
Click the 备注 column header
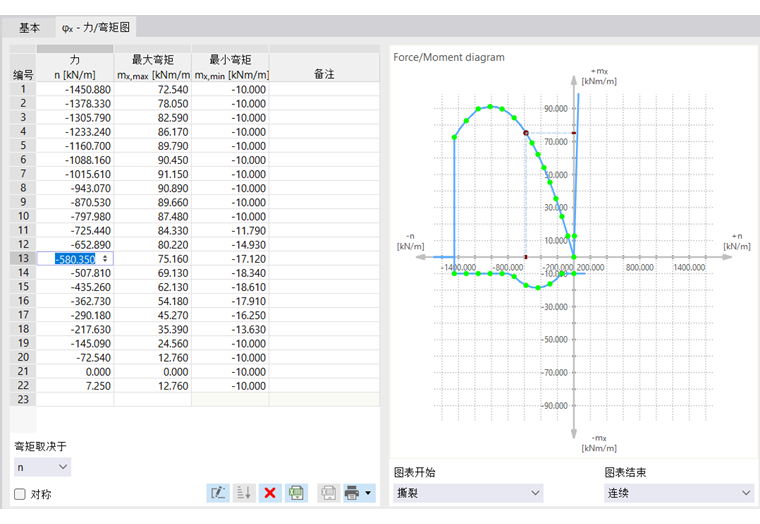[324, 67]
